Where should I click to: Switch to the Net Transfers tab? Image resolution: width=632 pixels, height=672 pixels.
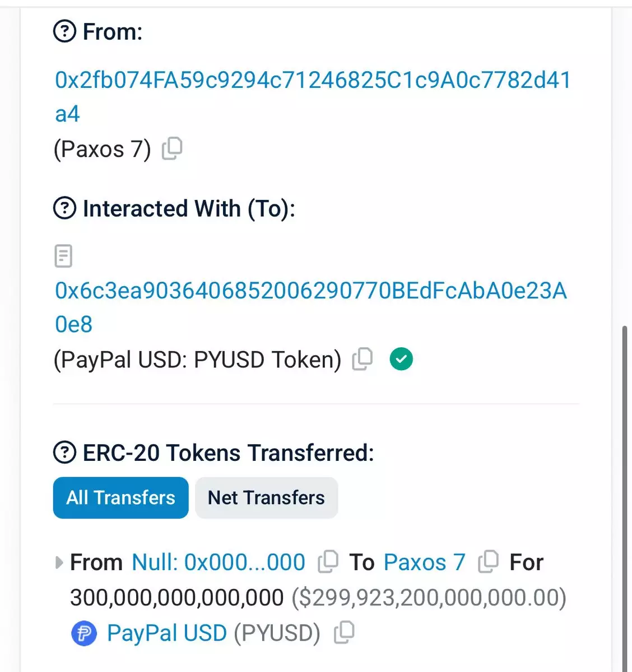point(266,498)
